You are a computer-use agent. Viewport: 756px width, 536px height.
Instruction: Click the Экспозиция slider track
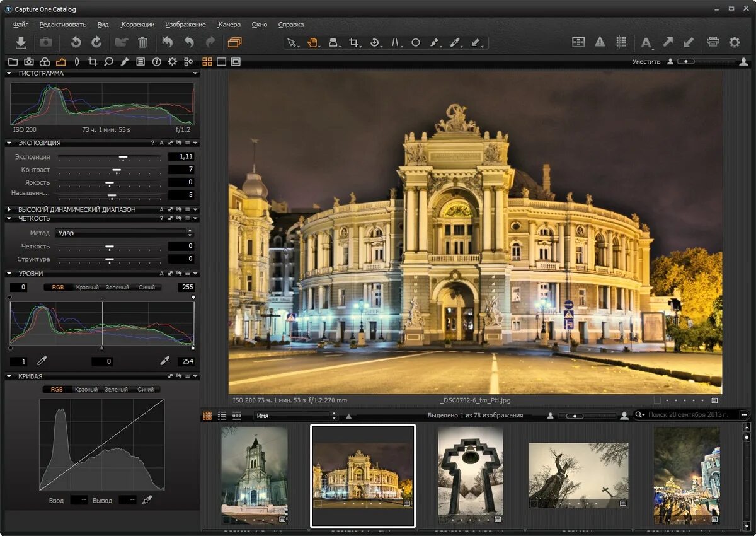coord(110,157)
